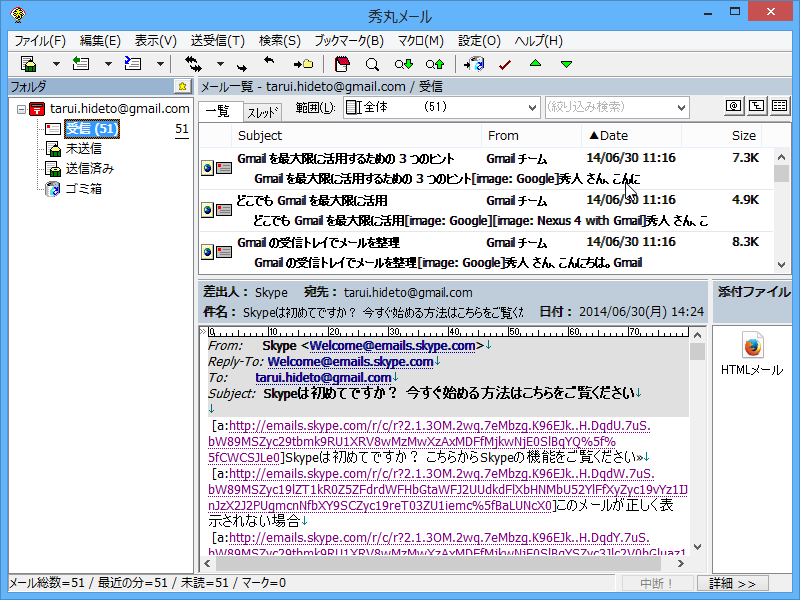Open the 表示(V) menu
Viewport: 800px width, 600px height.
click(156, 41)
